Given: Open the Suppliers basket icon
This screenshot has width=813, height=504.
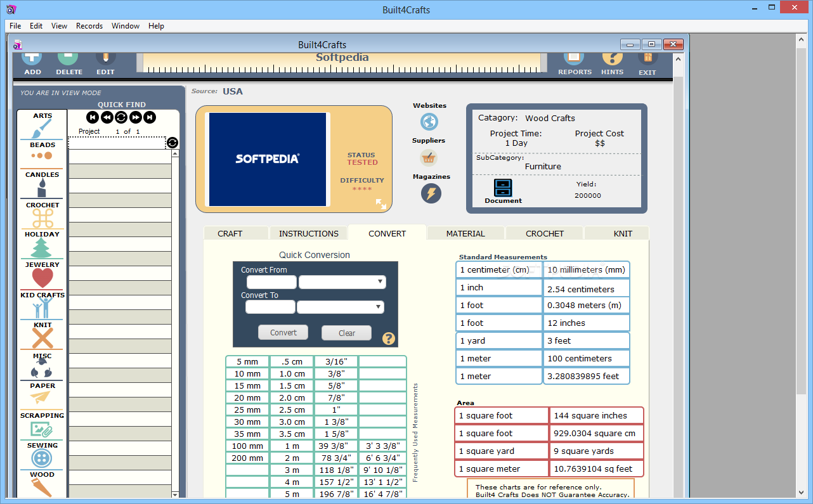Looking at the screenshot, I should tap(429, 157).
